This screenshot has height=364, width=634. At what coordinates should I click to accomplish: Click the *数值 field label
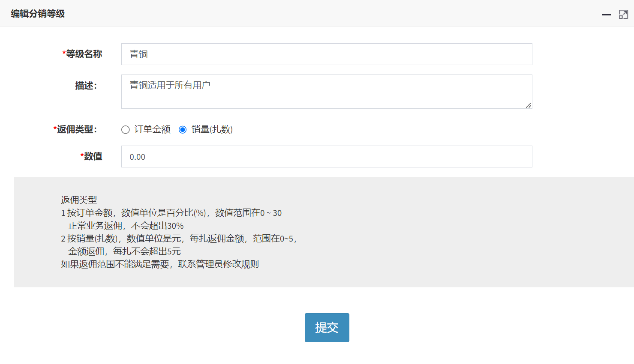point(91,156)
